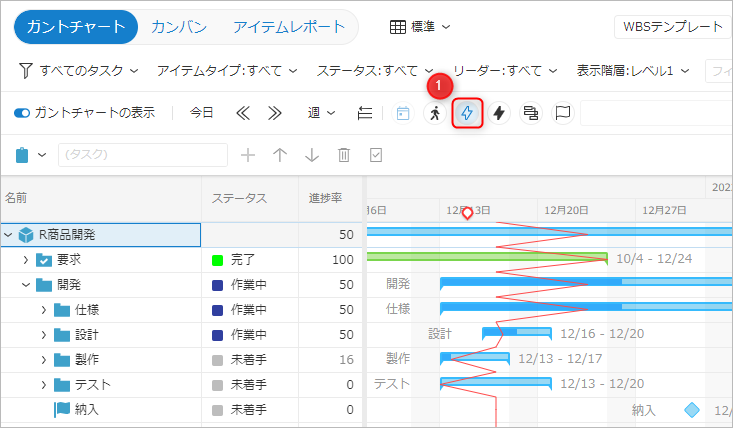Click the WBSテンプレート button
The image size is (733, 428).
point(673,27)
